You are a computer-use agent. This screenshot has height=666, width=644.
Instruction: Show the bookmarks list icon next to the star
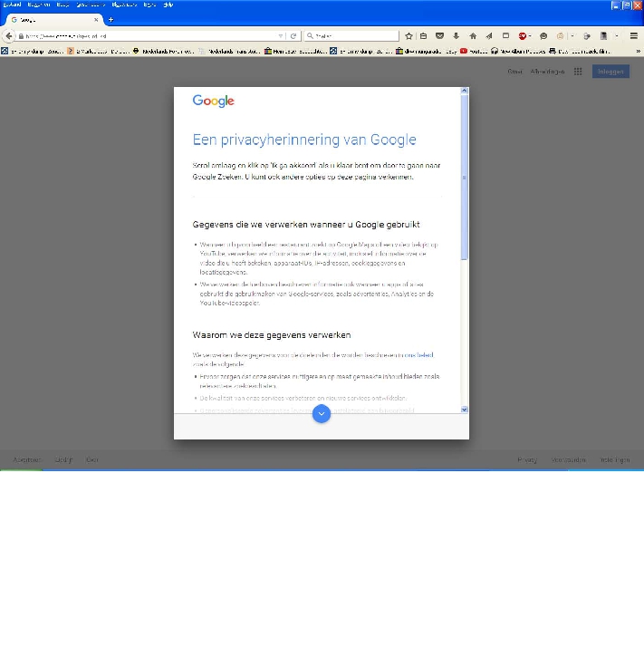(423, 36)
